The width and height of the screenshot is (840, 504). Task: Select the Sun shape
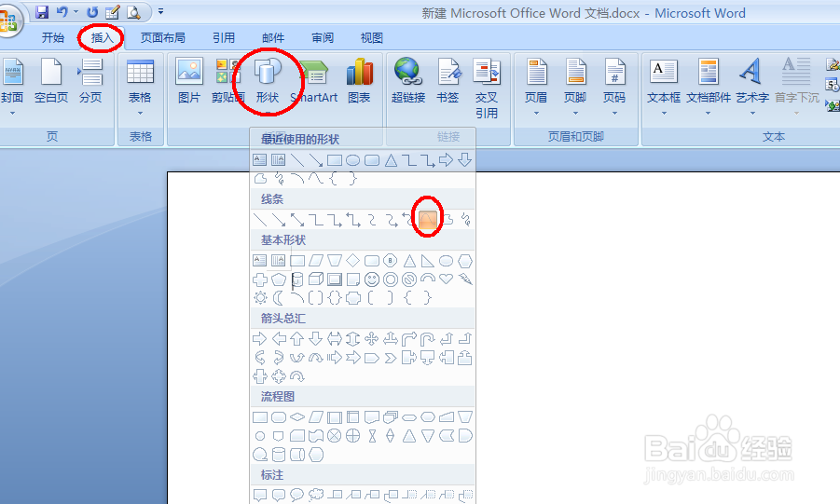260,298
